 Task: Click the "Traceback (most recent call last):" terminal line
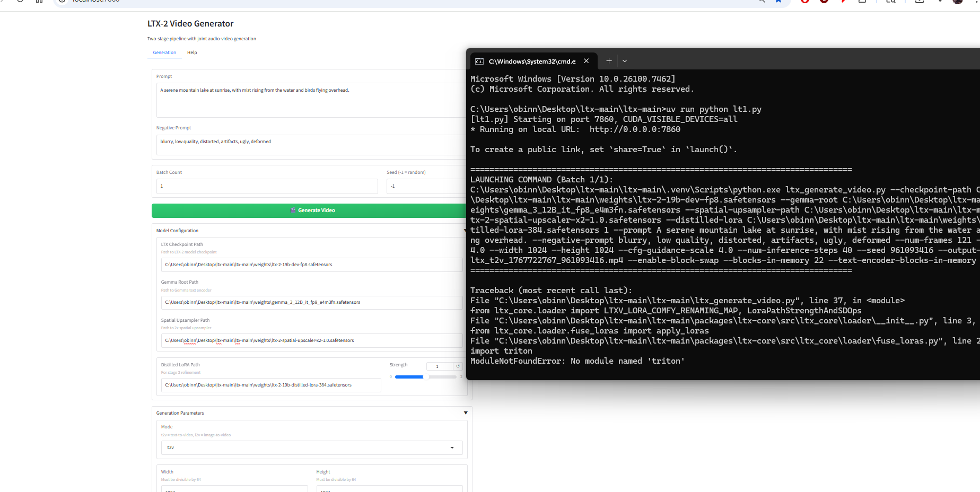(551, 291)
